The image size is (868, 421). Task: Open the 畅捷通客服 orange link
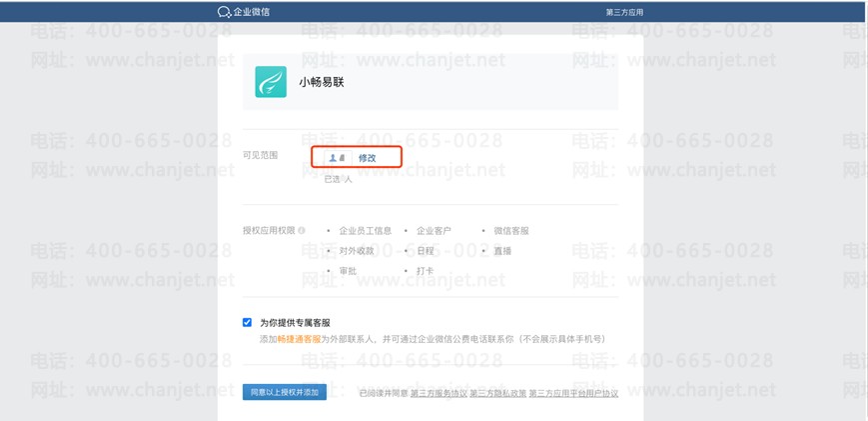299,339
